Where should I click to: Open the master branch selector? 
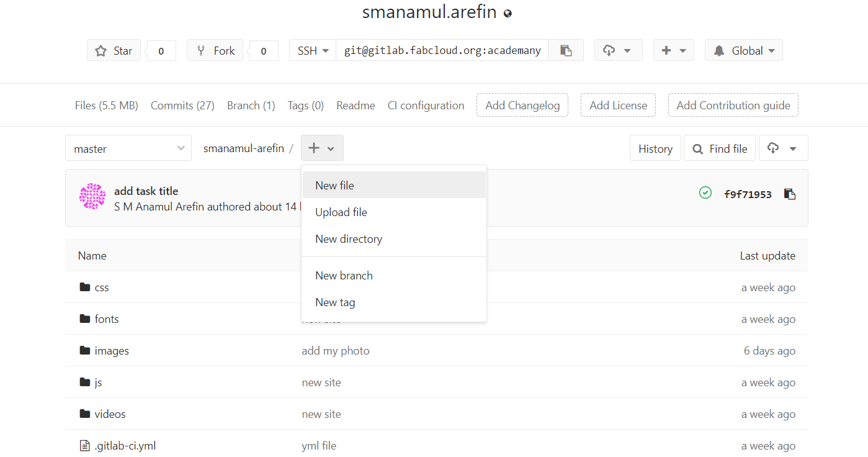pos(128,148)
